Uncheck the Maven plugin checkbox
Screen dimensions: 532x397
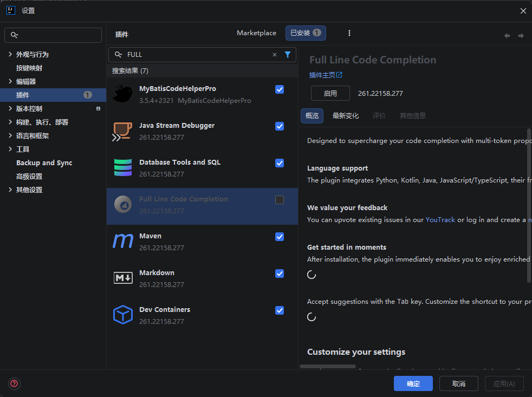pyautogui.click(x=280, y=237)
